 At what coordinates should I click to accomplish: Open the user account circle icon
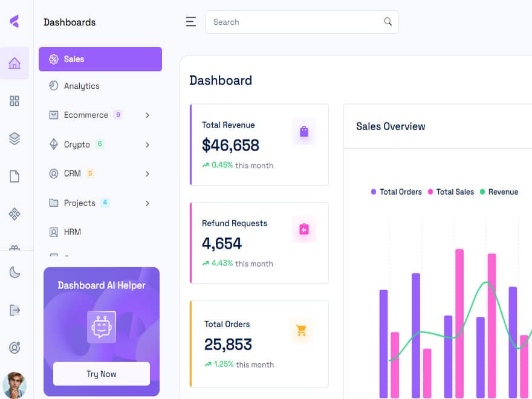coord(15,348)
